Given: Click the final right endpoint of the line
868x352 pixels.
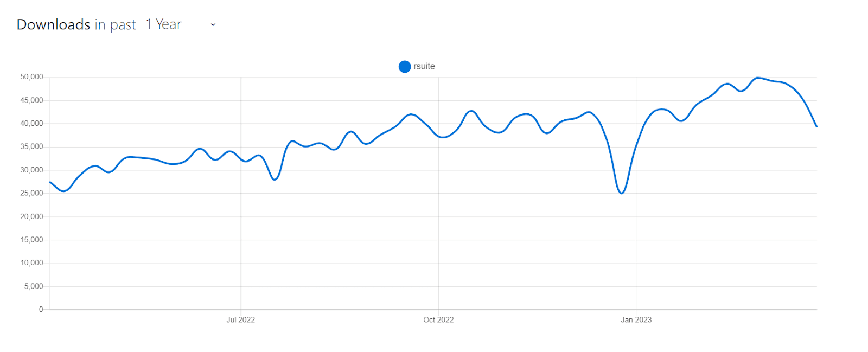Looking at the screenshot, I should tap(816, 126).
